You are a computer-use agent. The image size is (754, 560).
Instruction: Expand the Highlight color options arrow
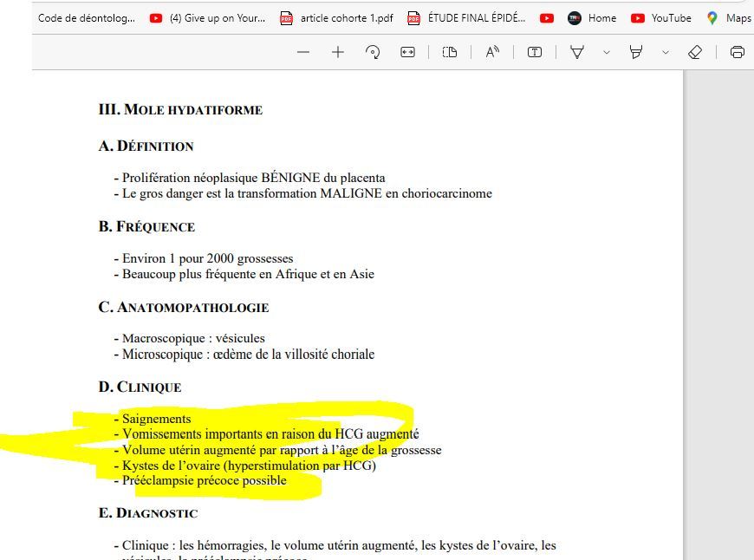(x=666, y=52)
